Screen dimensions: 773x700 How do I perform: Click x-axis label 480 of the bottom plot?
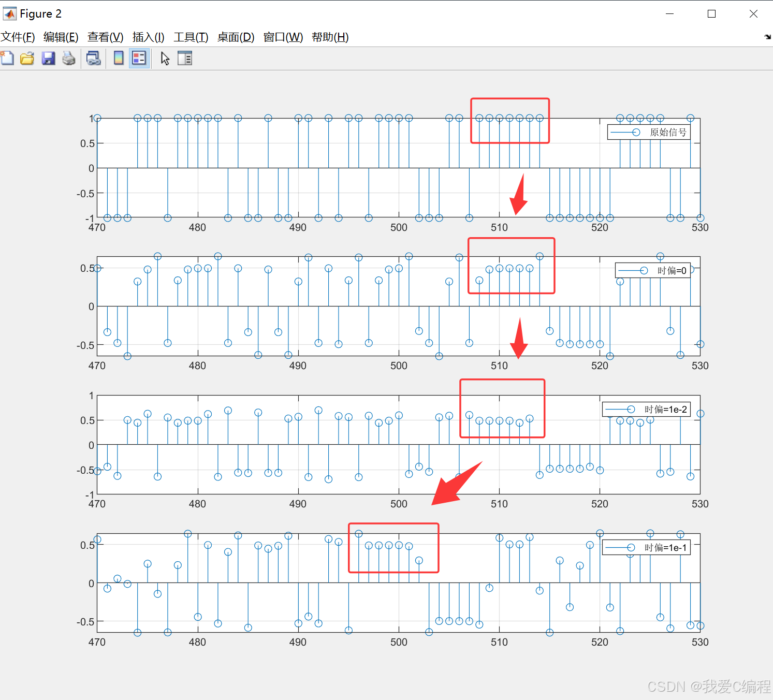click(197, 642)
